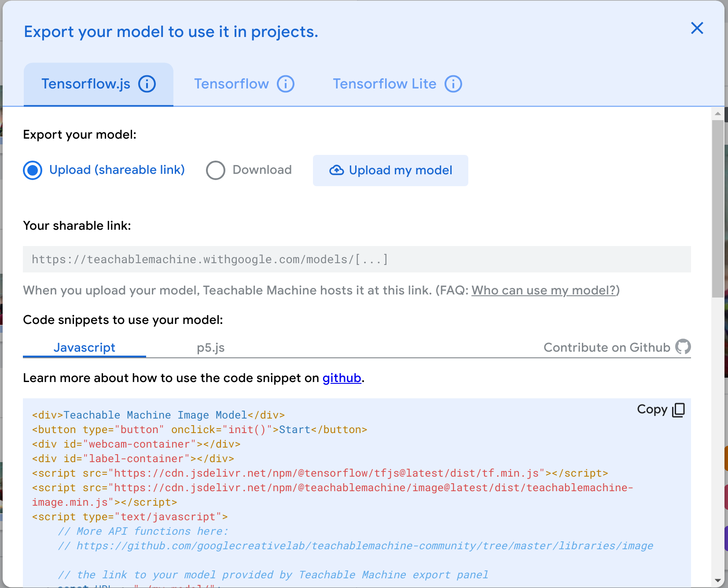Click the Copy text label
The image size is (728, 588).
tap(652, 409)
